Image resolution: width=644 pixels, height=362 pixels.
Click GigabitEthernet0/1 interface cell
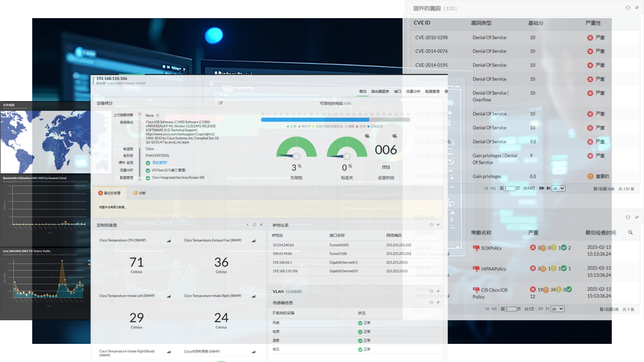click(344, 262)
